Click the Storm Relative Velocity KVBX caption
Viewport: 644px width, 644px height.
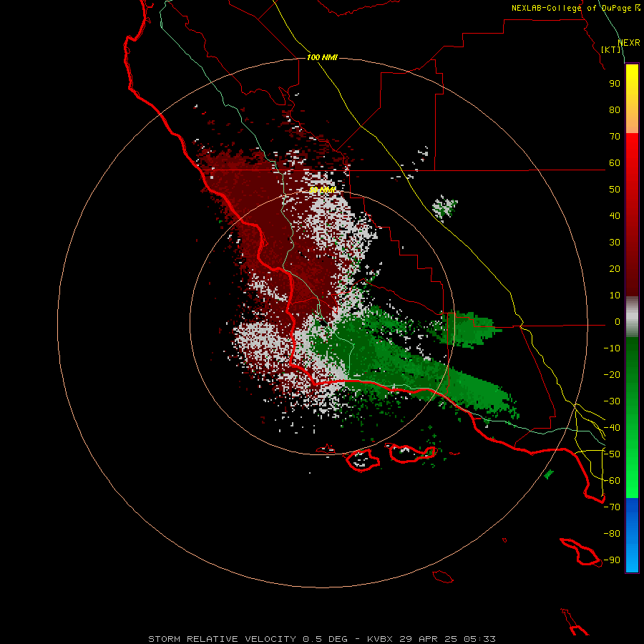pyautogui.click(x=322, y=639)
